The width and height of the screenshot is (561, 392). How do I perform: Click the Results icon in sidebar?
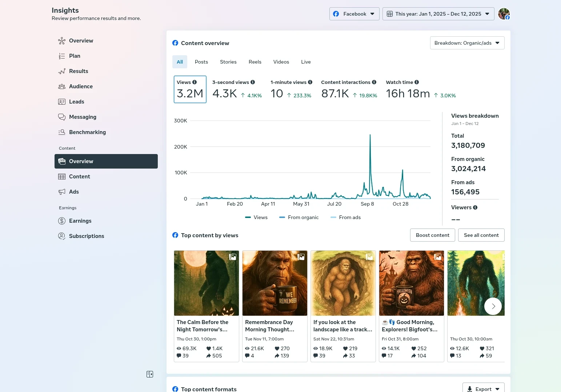pyautogui.click(x=62, y=71)
